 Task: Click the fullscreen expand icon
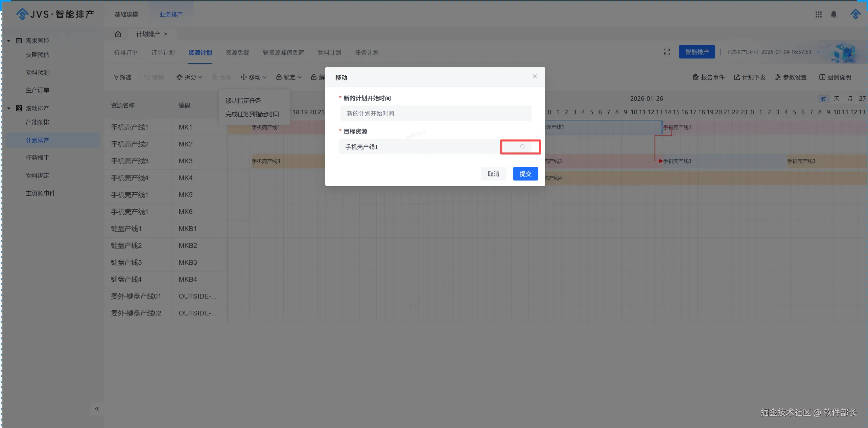(666, 52)
